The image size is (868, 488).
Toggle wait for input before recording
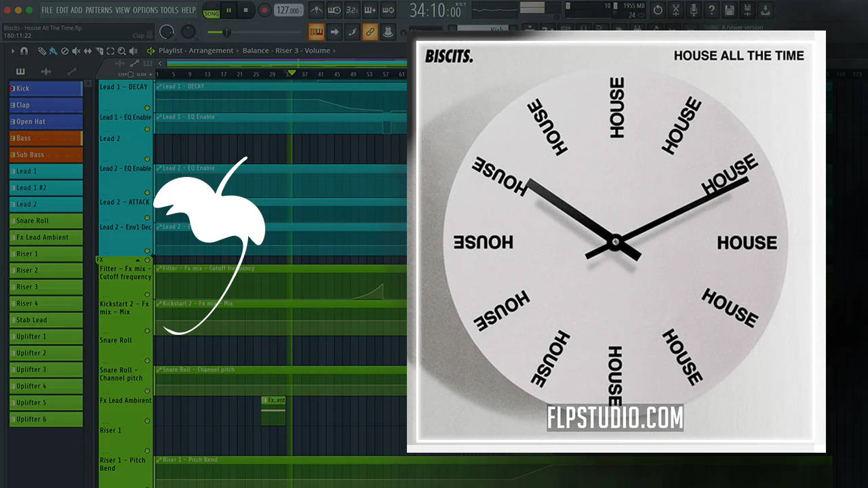click(334, 10)
